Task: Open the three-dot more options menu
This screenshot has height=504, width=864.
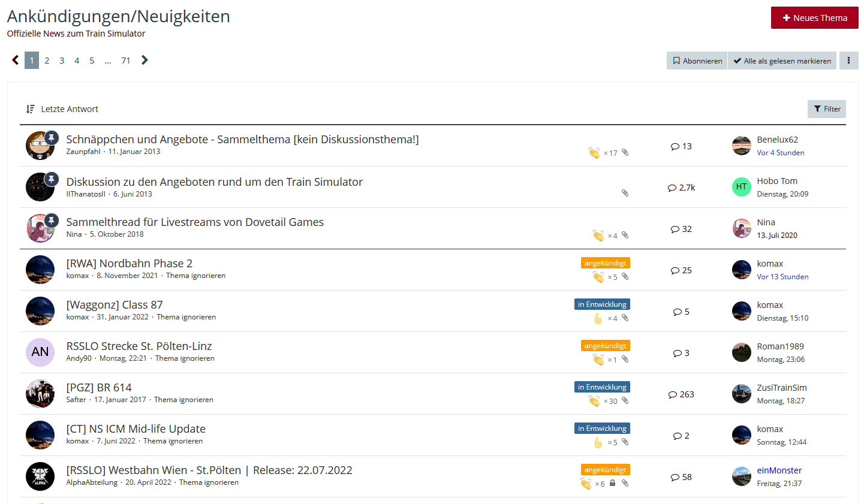Action: (848, 61)
